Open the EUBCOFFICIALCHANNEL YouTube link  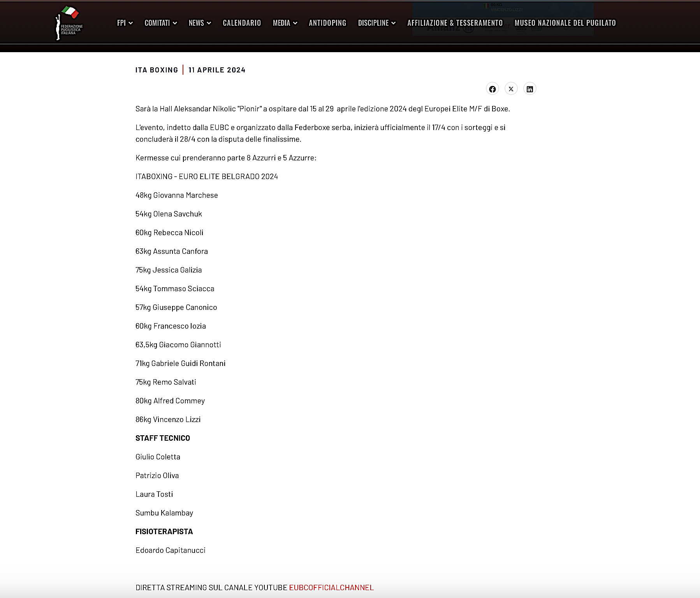[331, 587]
